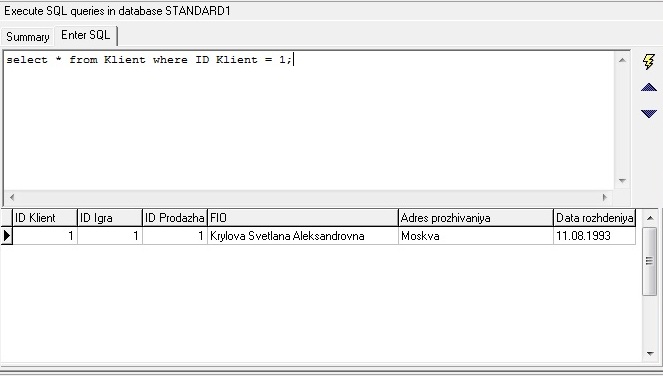The width and height of the screenshot is (663, 376).
Task: Select the ID Prodazha value cell in the result row
Action: pyautogui.click(x=175, y=236)
